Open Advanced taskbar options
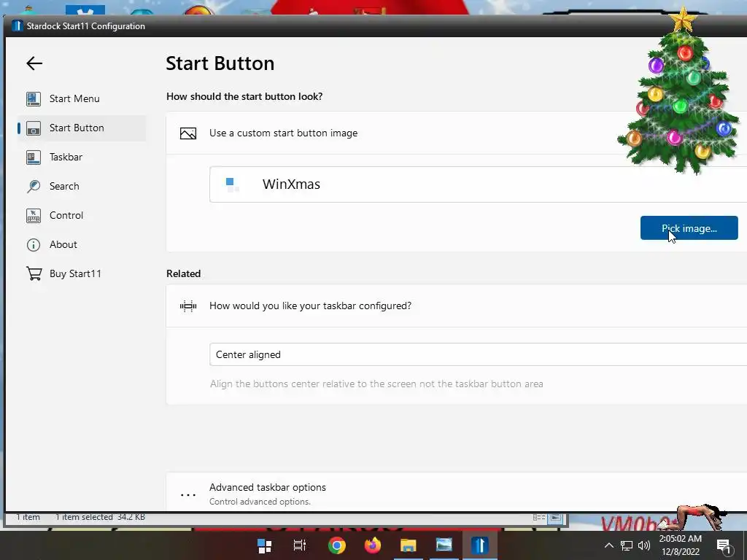 click(x=457, y=494)
